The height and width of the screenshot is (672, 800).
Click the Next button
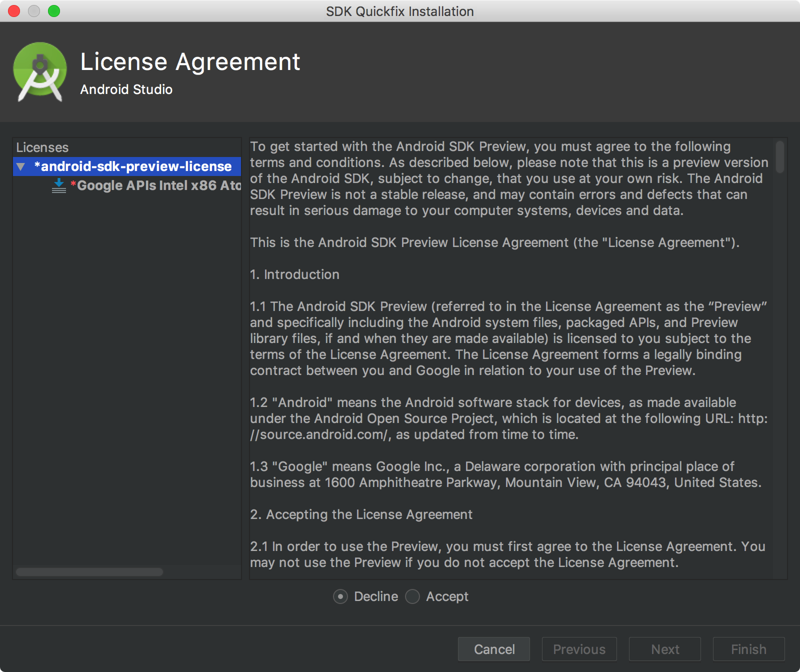[665, 649]
